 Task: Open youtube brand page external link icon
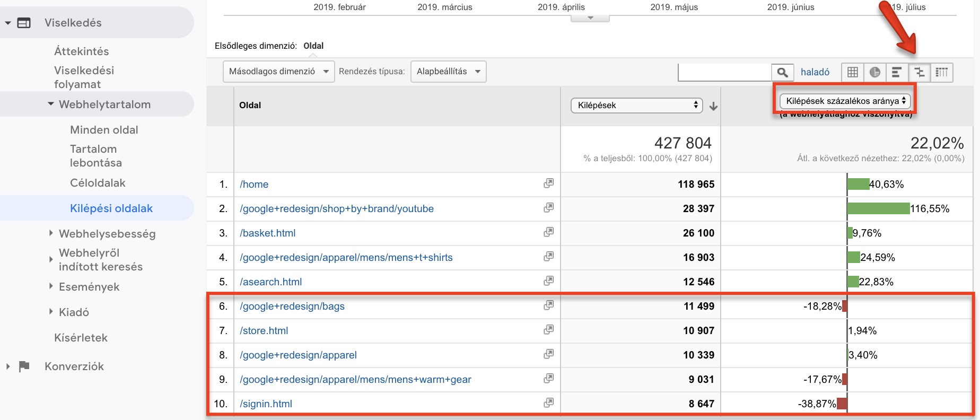click(548, 207)
